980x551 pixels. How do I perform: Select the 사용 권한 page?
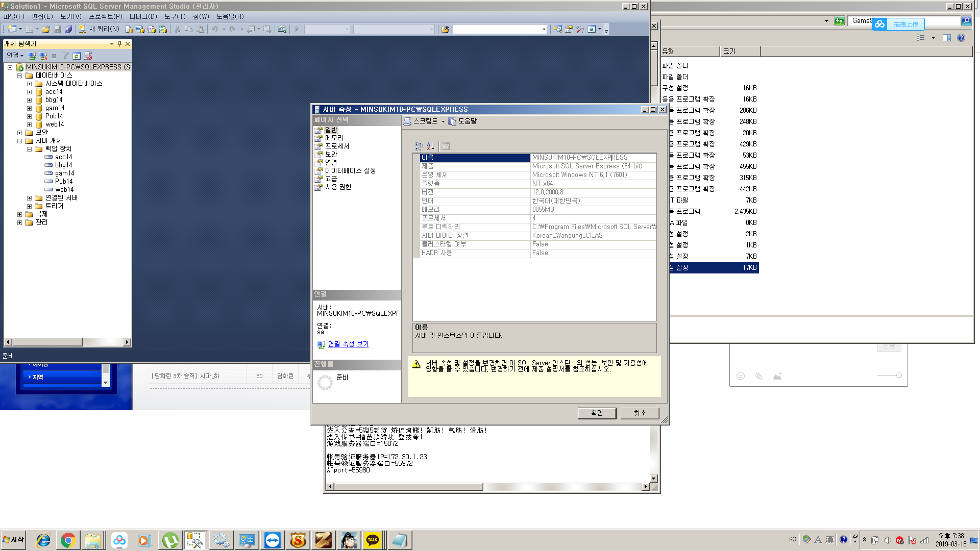click(x=338, y=187)
